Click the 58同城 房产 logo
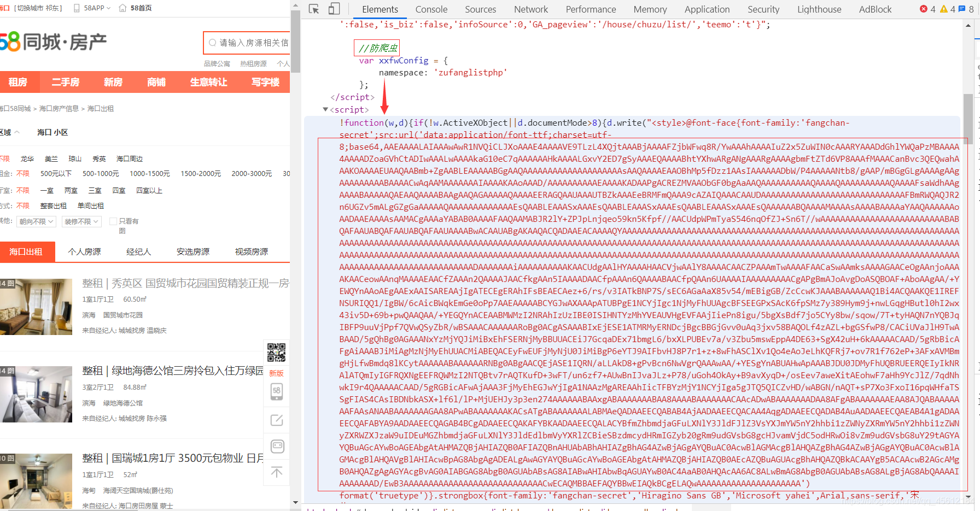 (53, 42)
